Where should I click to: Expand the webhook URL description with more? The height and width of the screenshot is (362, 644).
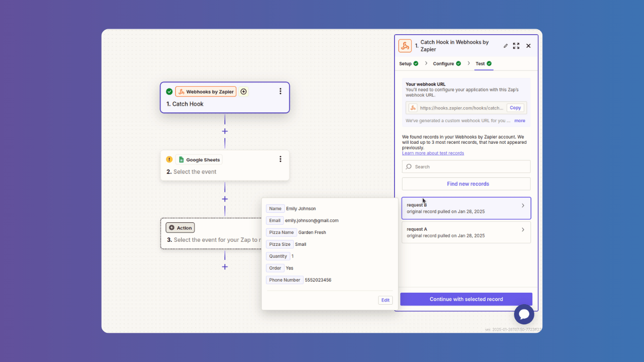(520, 121)
